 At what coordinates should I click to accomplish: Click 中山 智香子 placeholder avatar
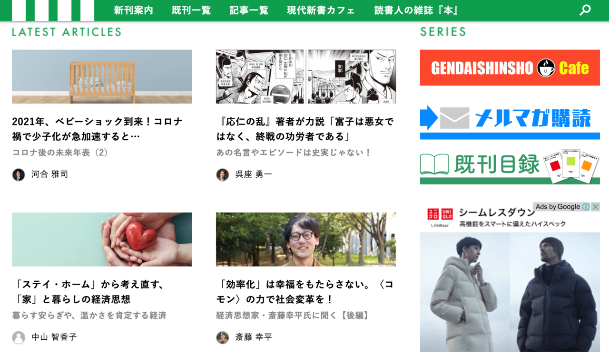pos(19,337)
